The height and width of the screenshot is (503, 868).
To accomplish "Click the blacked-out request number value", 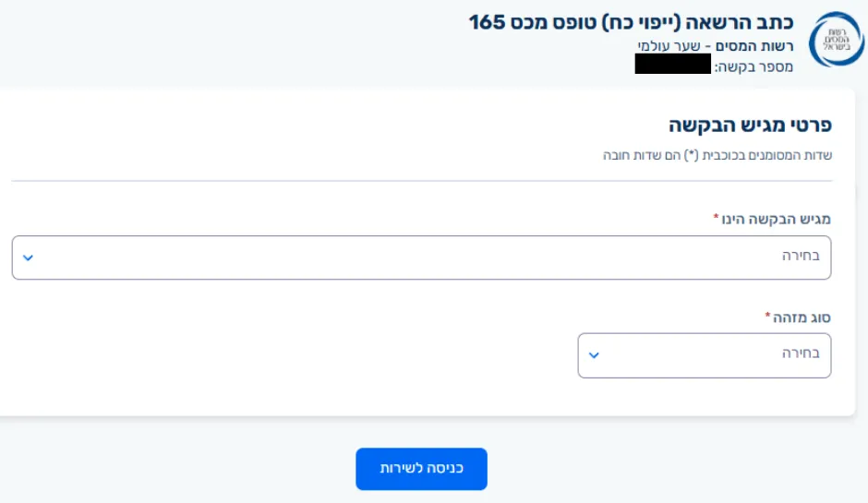I will tap(672, 65).
